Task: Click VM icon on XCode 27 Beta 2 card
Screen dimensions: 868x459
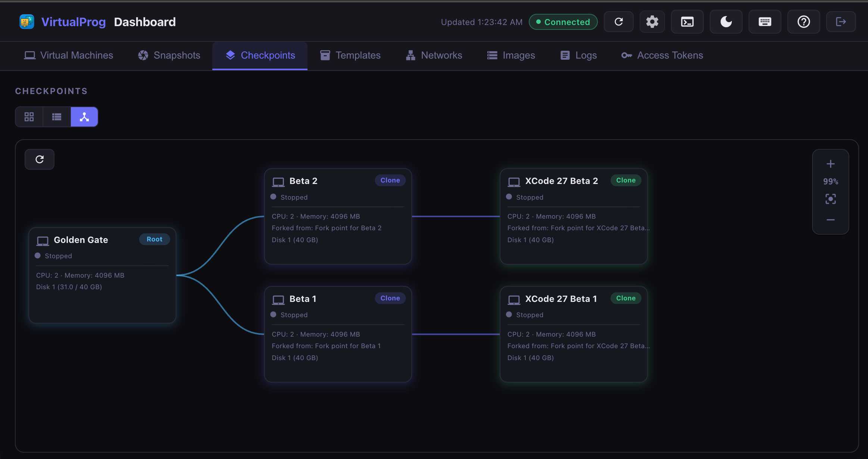Action: [x=514, y=182]
